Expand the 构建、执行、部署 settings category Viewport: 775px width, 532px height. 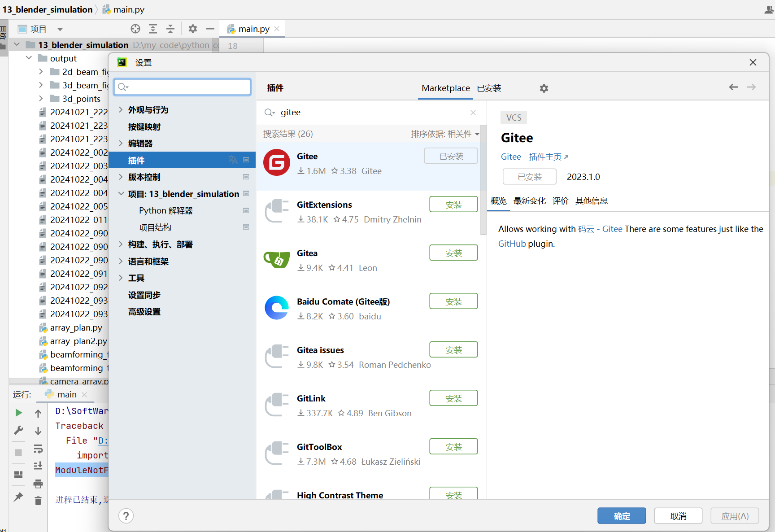click(x=121, y=244)
